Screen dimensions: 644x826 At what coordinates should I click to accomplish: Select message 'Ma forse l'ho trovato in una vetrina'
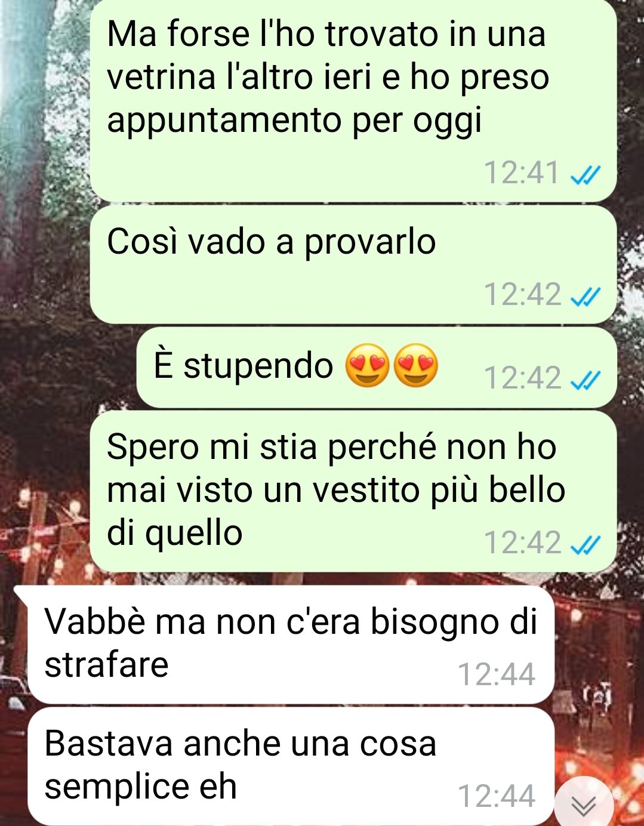click(x=353, y=100)
